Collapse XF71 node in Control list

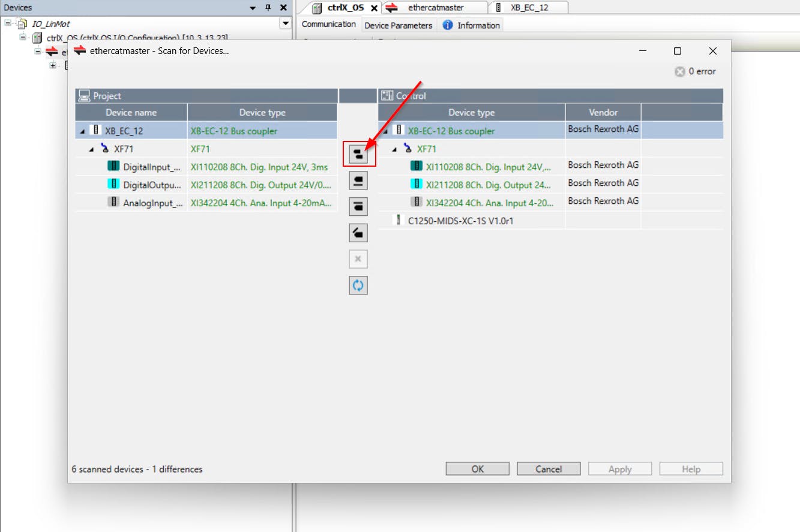click(x=395, y=149)
